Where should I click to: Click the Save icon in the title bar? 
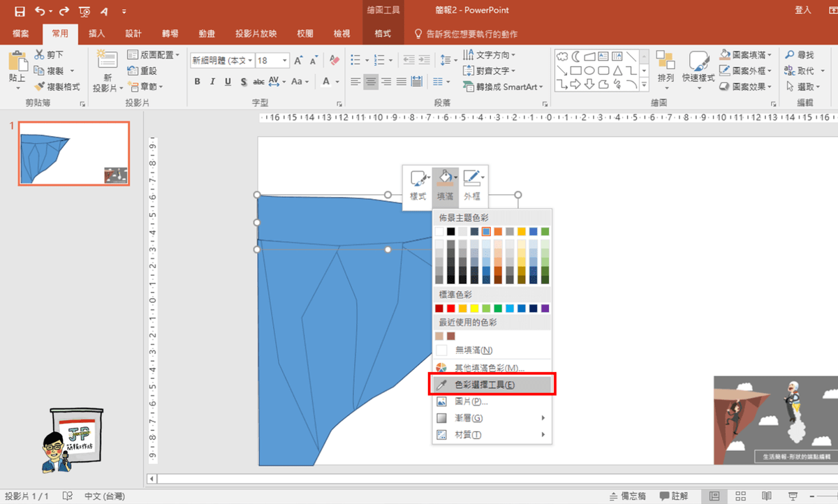[19, 11]
